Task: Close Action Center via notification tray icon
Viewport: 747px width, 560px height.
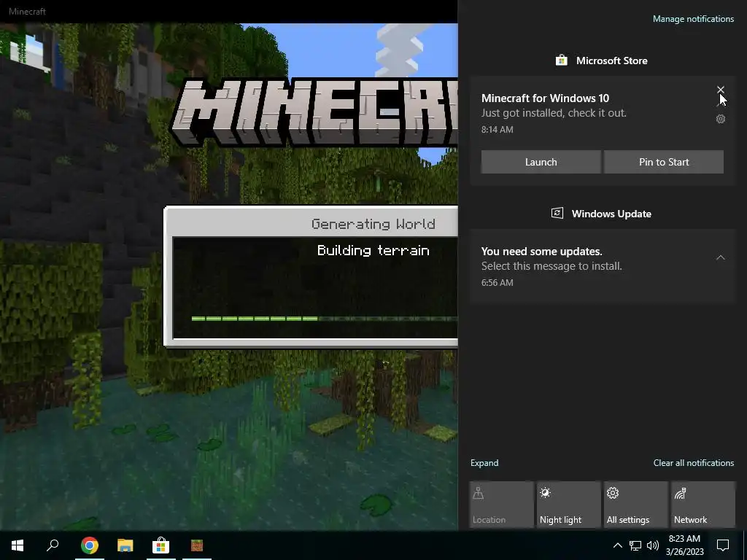Action: point(723,545)
